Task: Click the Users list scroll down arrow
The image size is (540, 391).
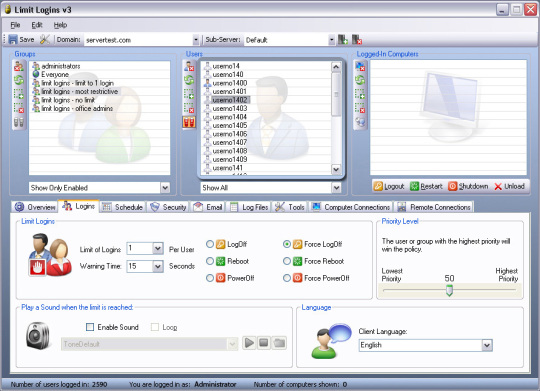Action: click(336, 169)
